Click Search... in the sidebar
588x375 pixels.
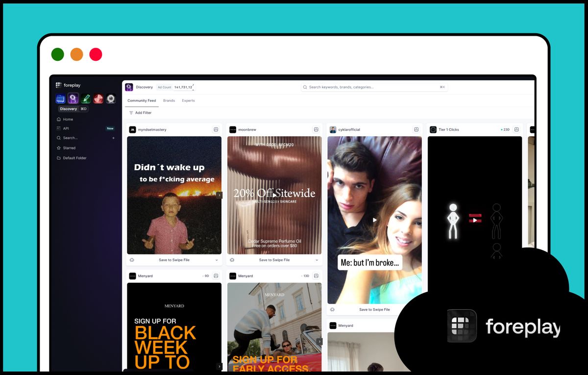pyautogui.click(x=70, y=138)
